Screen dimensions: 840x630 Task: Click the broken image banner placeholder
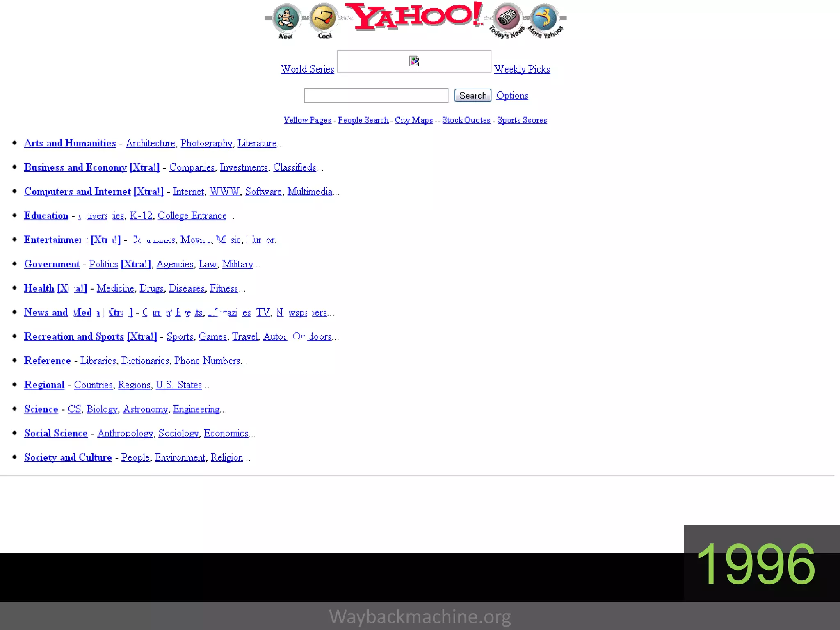(414, 62)
